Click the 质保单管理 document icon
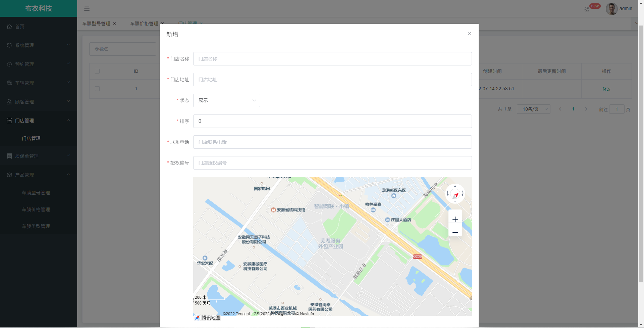Screen dimensions: 644x328 tap(9, 156)
